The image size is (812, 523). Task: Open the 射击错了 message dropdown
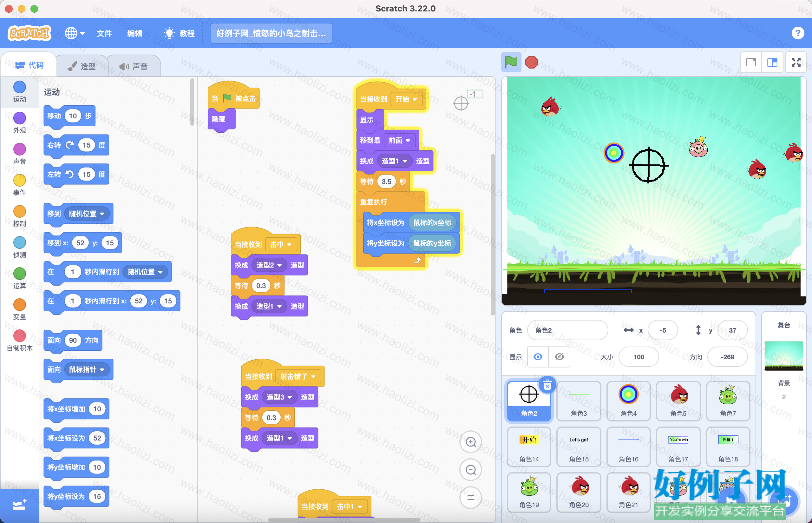coord(298,376)
